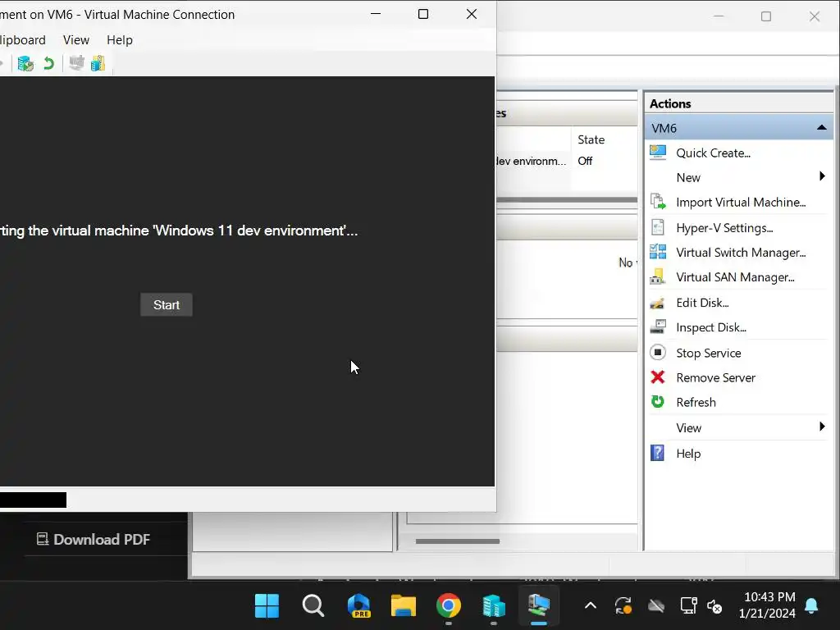Click the Stop Service circle icon
840x630 pixels.
click(658, 353)
